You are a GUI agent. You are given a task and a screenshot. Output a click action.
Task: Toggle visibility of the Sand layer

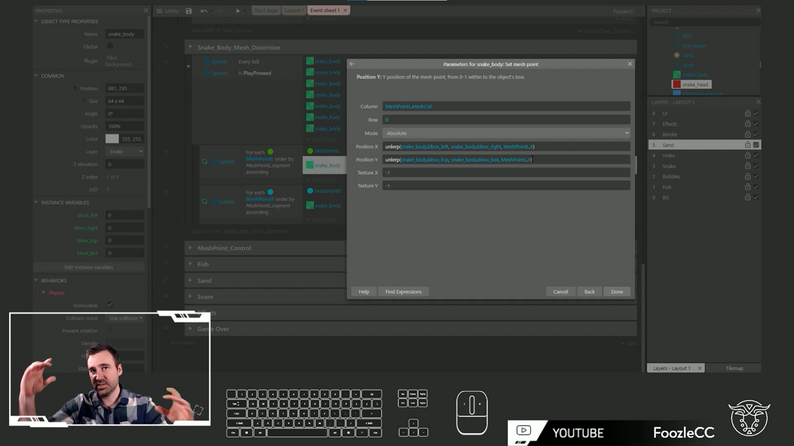756,145
